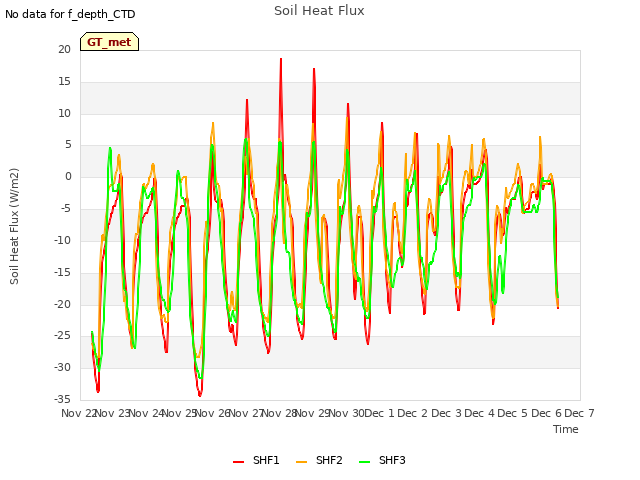Click the green SHF3 legend color marker

364,462
